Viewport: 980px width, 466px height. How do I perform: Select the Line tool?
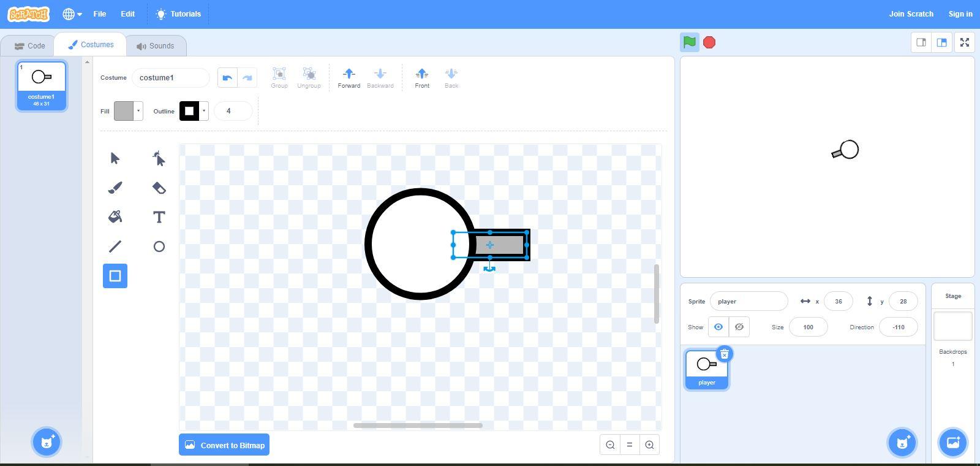click(x=115, y=246)
